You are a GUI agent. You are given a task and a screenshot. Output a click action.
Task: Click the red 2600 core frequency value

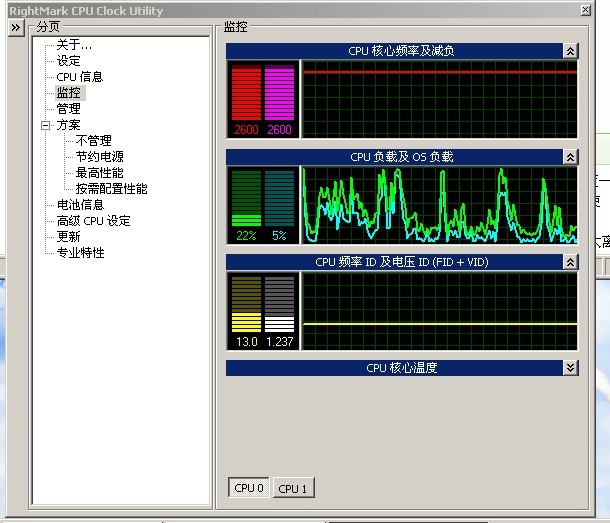tap(246, 130)
